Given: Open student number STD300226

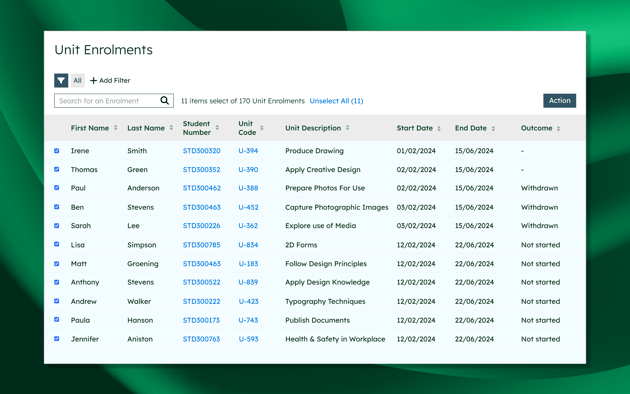Looking at the screenshot, I should 202,226.
